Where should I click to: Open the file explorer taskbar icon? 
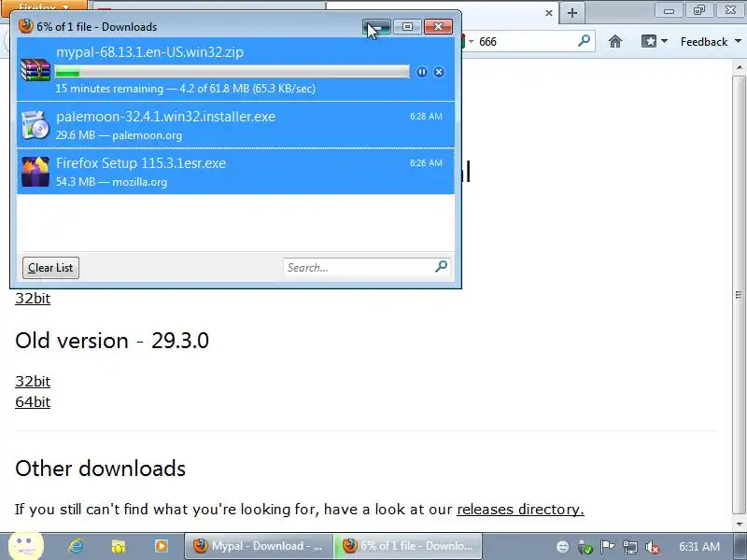119,546
